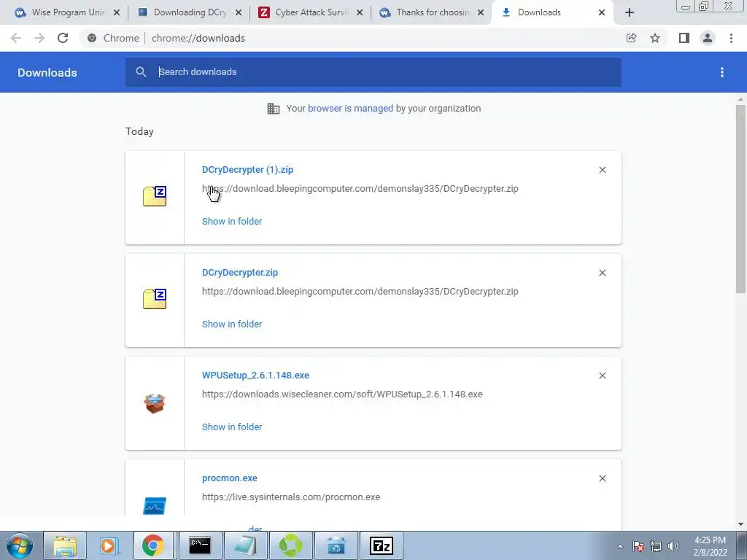
Task: Close the Downloads tab
Action: point(602,12)
